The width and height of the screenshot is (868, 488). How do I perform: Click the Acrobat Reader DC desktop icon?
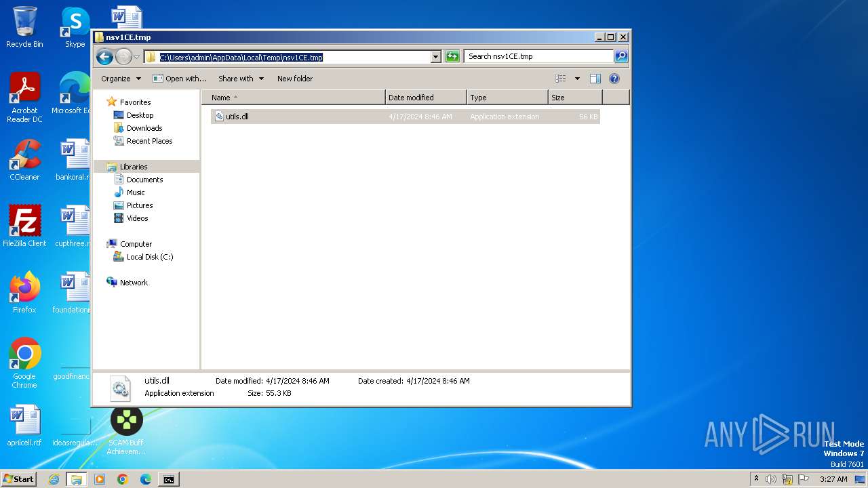[24, 98]
